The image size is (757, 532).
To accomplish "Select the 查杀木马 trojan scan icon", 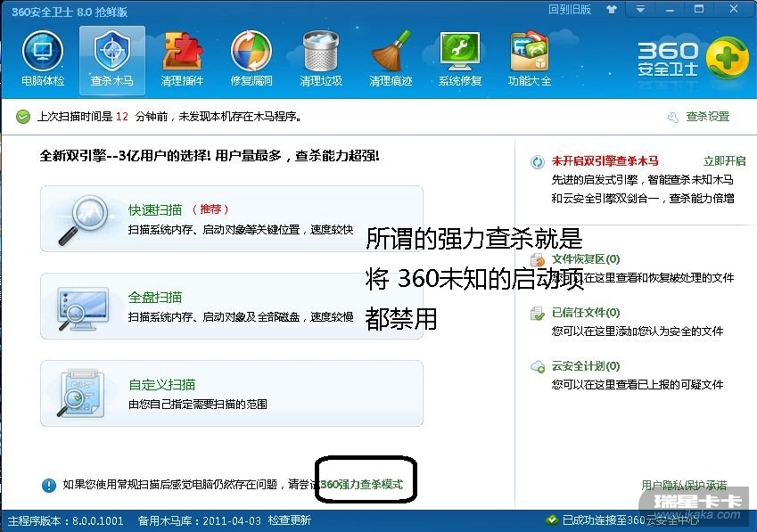I will pos(112,60).
